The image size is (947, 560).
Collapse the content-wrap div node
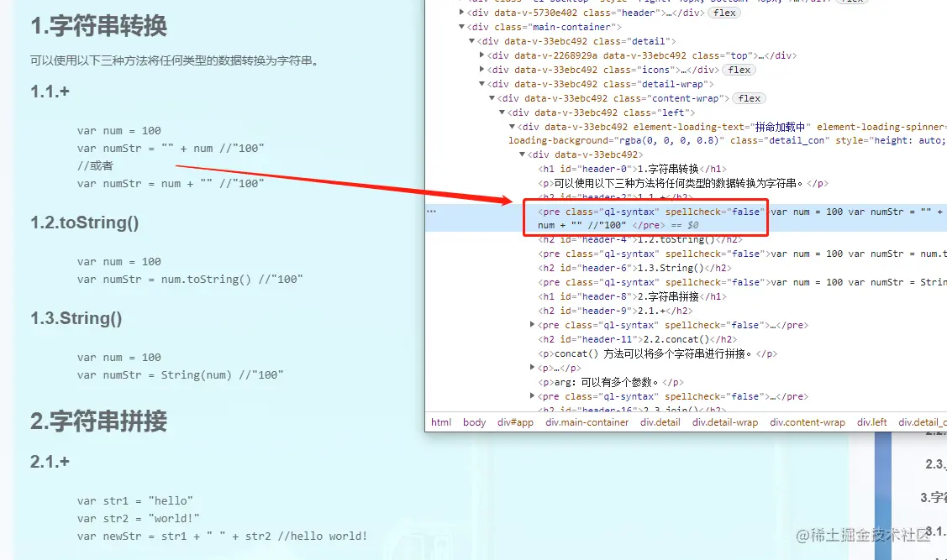point(492,97)
